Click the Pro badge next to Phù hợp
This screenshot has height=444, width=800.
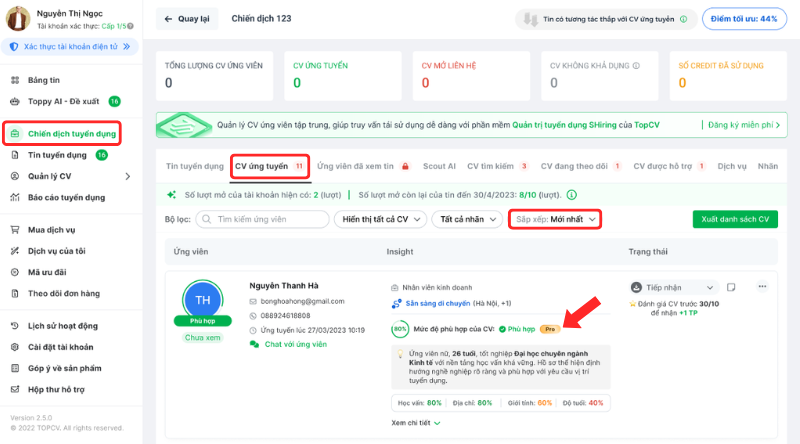pyautogui.click(x=550, y=329)
